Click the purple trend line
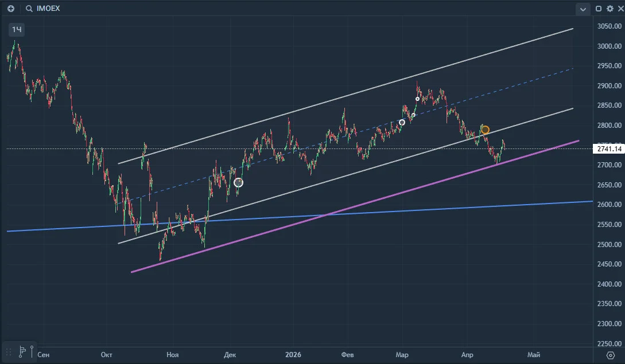625x364 pixels. coord(355,207)
